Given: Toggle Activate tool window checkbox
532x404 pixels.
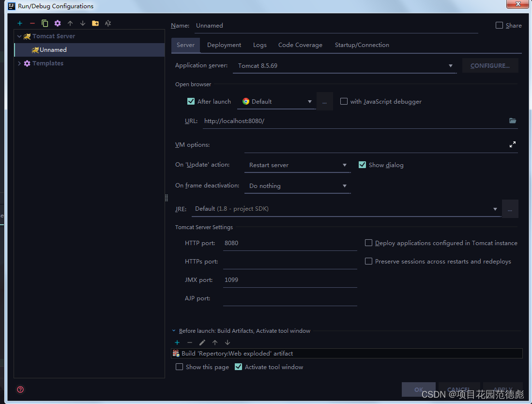Looking at the screenshot, I should (239, 367).
